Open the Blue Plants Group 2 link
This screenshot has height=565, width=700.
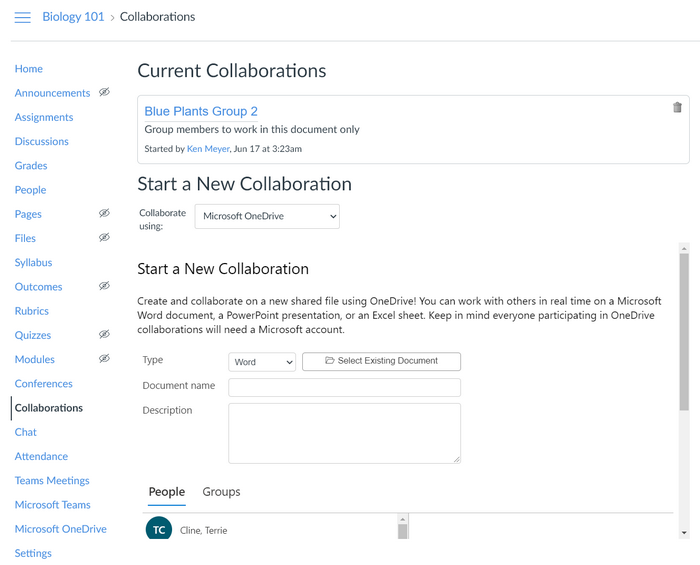coord(201,111)
